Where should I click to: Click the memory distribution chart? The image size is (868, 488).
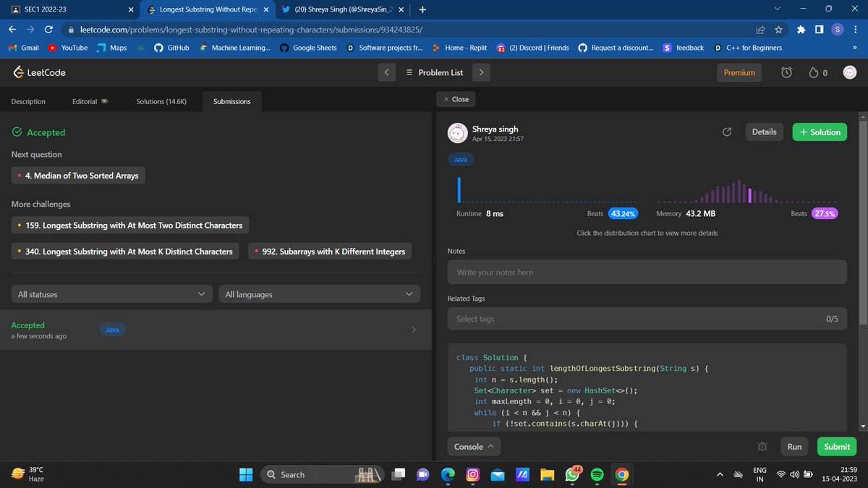747,191
